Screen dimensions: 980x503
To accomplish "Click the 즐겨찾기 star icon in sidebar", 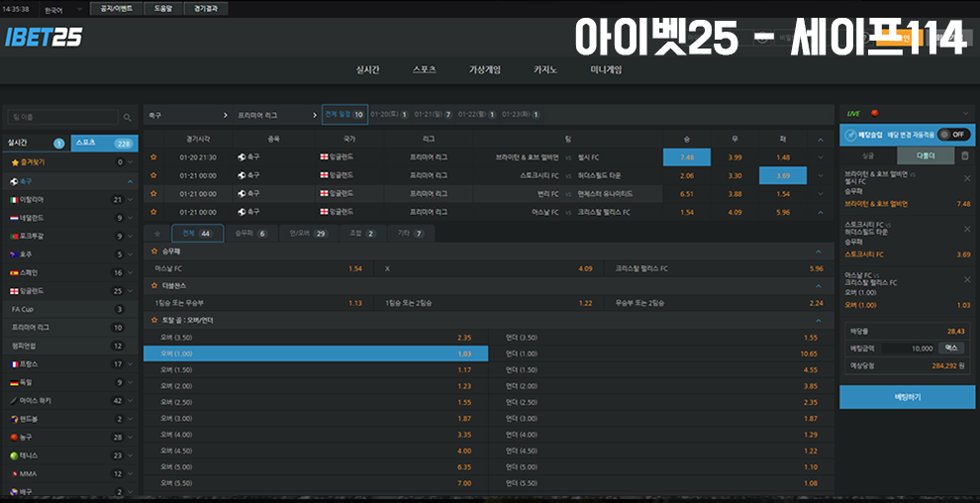I will click(15, 162).
